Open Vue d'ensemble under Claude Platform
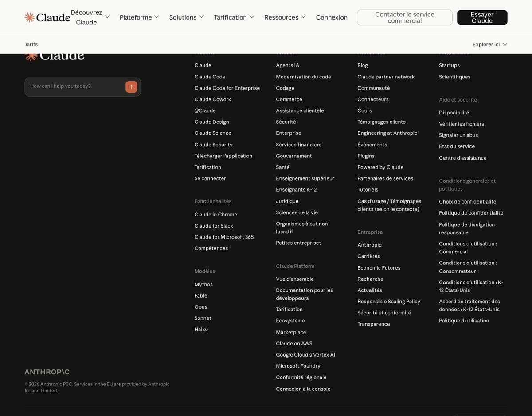The image size is (532, 416). pyautogui.click(x=295, y=279)
